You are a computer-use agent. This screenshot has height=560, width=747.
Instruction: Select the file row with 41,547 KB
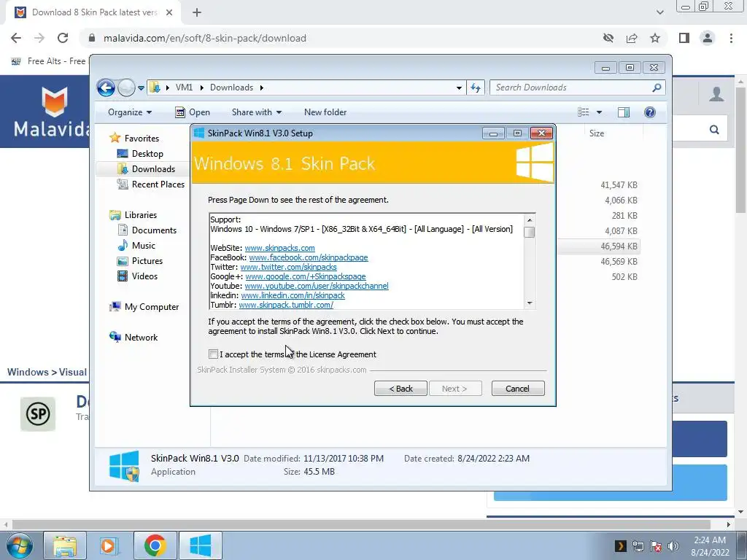(600, 185)
